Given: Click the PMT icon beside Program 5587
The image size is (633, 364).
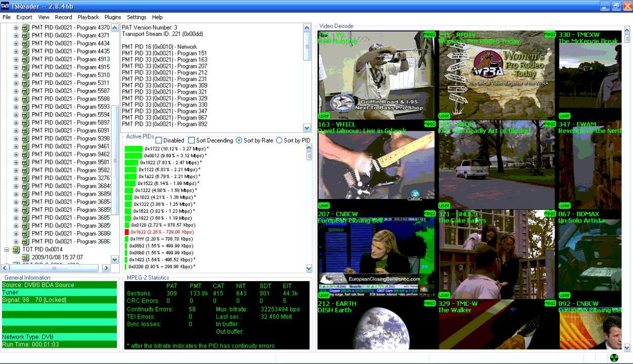Looking at the screenshot, I should [x=25, y=91].
